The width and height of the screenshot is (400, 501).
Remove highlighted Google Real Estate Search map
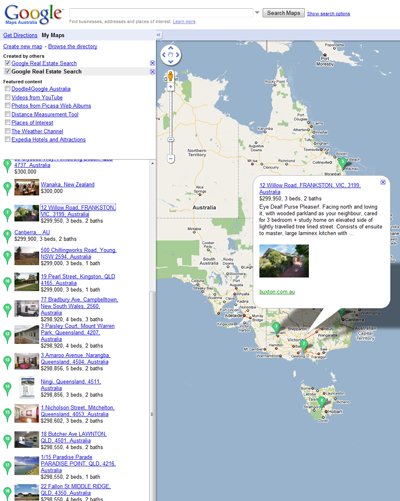click(152, 72)
